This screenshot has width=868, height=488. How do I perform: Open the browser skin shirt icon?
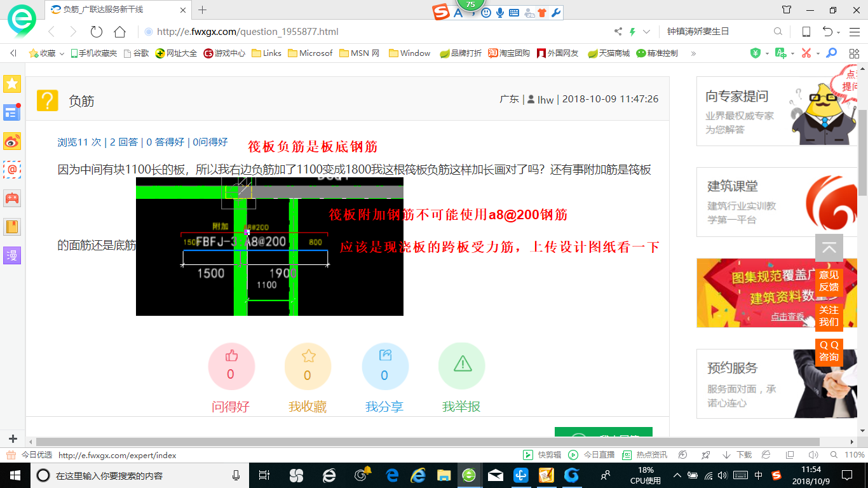tap(787, 10)
